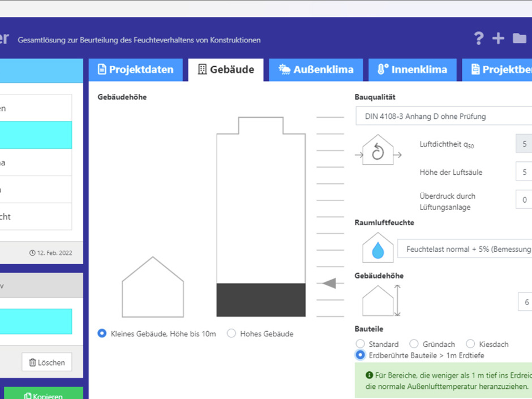Choose the Kiesdach component option
This screenshot has width=532, height=399.
470,344
